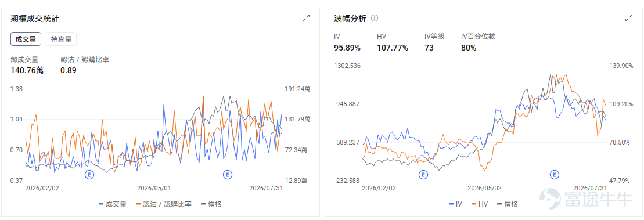This screenshot has width=644, height=220.
Task: Click the first earnings marker on volume chart
Action: tap(89, 175)
